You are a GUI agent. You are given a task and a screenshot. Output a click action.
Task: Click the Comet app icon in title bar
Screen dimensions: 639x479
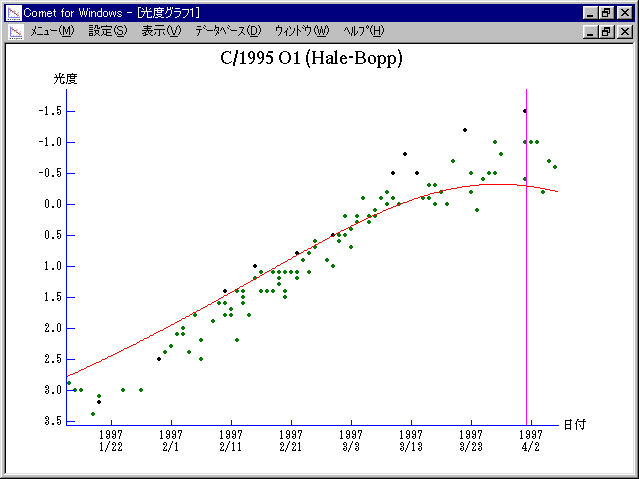point(14,13)
